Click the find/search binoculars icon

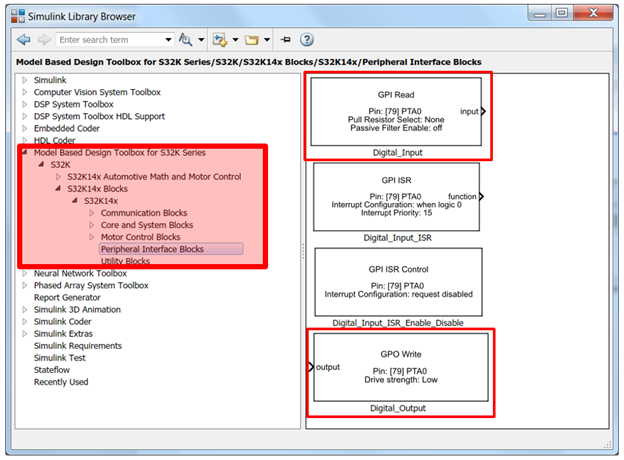(x=185, y=40)
